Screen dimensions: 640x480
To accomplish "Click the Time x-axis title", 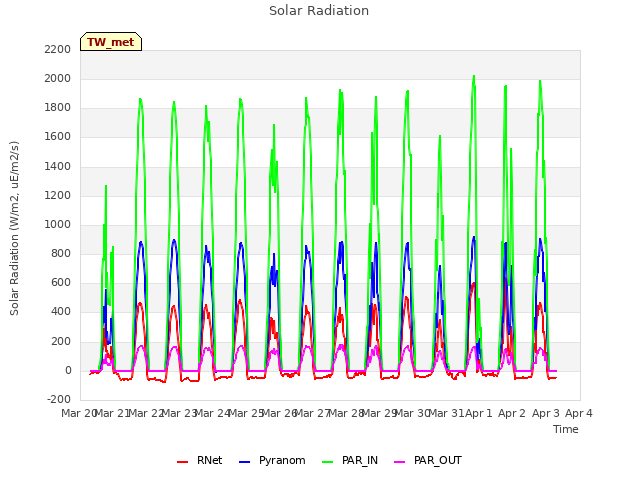I will [566, 429].
